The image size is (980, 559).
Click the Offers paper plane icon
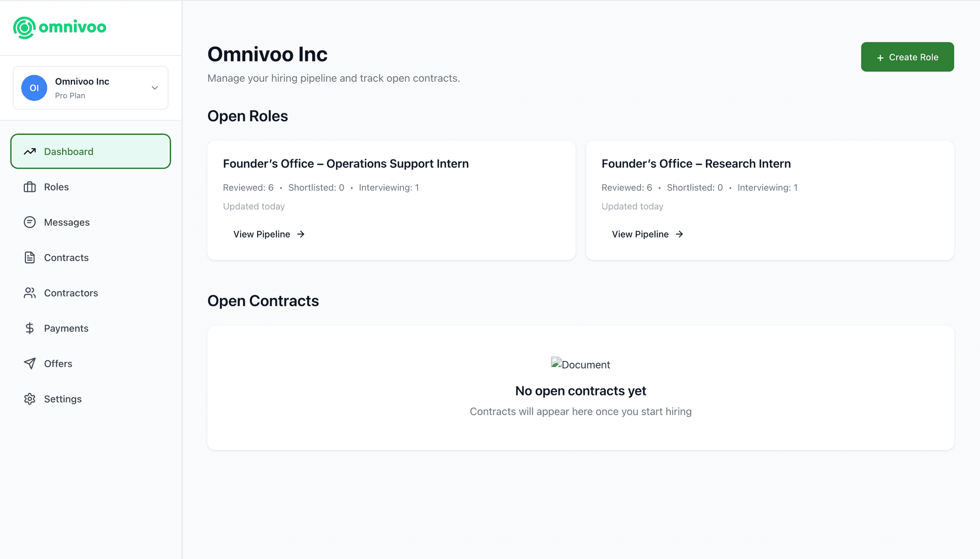(29, 363)
